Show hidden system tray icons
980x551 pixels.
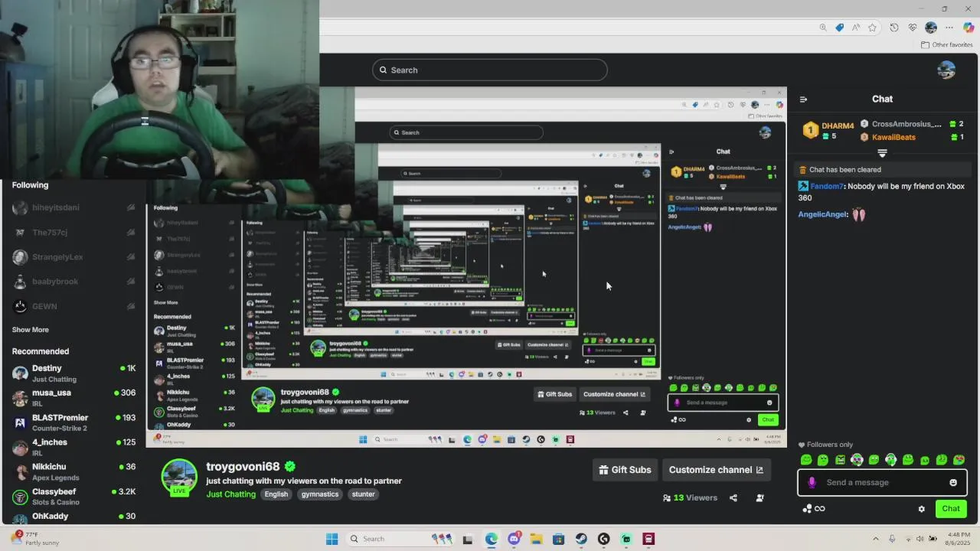876,539
